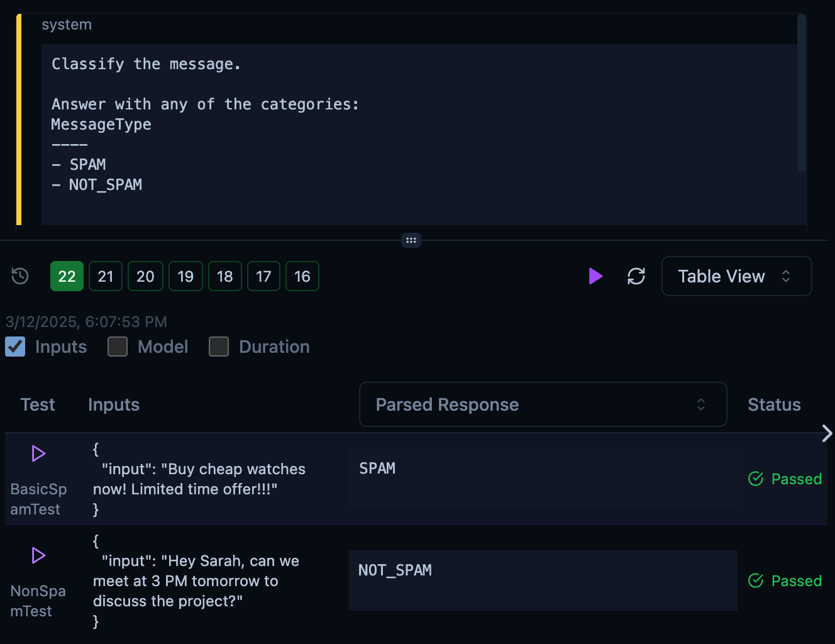
Task: Enable the Model checkbox
Action: [x=118, y=347]
